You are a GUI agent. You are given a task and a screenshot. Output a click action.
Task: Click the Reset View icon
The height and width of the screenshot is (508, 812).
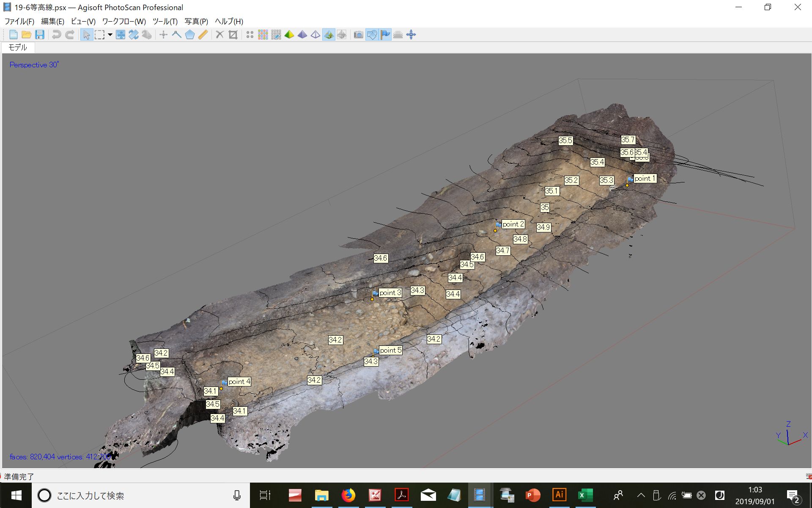(411, 35)
